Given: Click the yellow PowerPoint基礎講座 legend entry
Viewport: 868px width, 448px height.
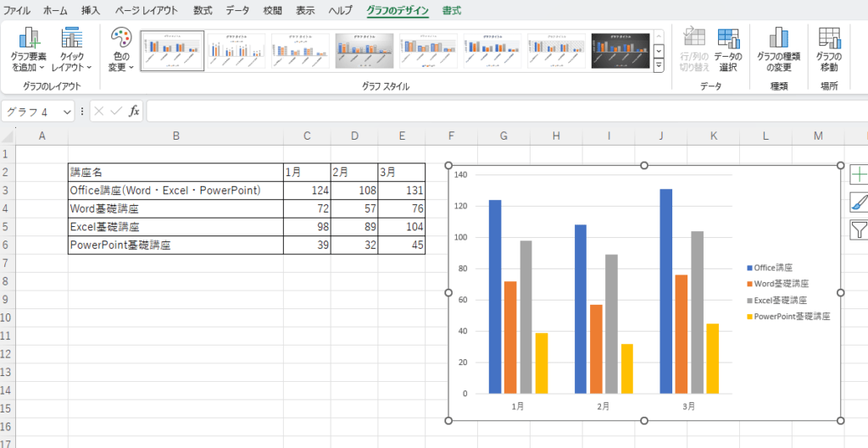Looking at the screenshot, I should click(788, 317).
